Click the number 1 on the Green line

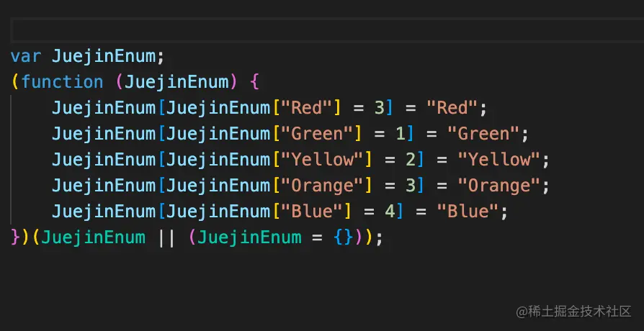pyautogui.click(x=400, y=134)
